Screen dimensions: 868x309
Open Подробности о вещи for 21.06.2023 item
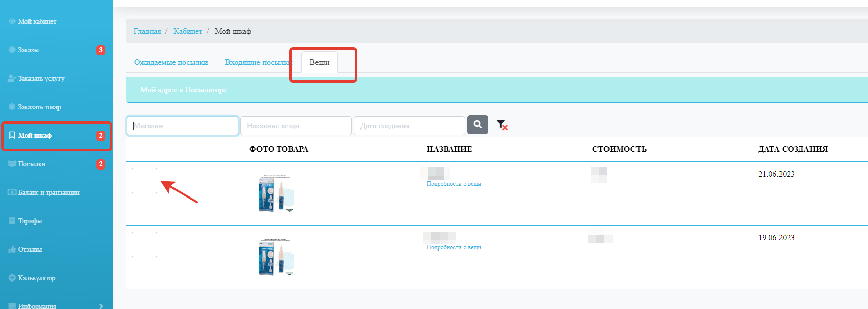454,184
